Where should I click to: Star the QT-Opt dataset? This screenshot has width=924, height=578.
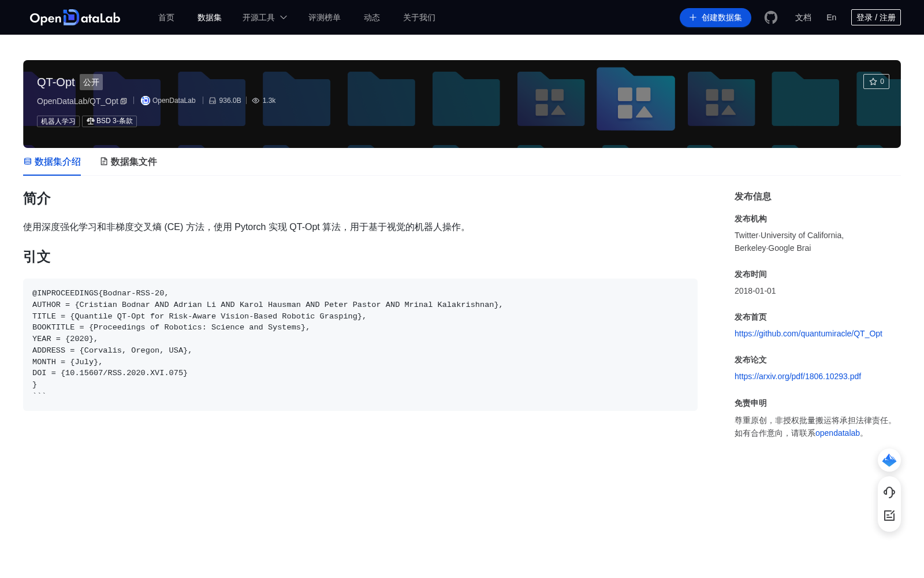click(876, 81)
